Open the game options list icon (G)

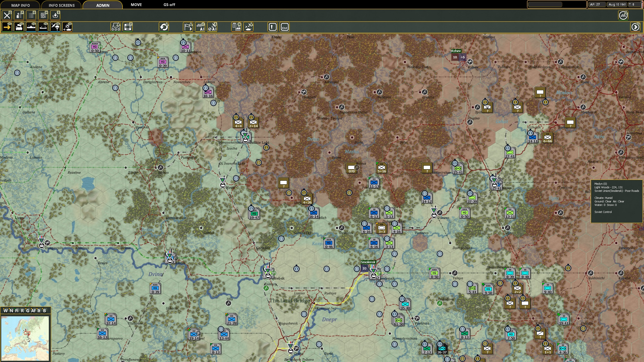[x=31, y=15]
